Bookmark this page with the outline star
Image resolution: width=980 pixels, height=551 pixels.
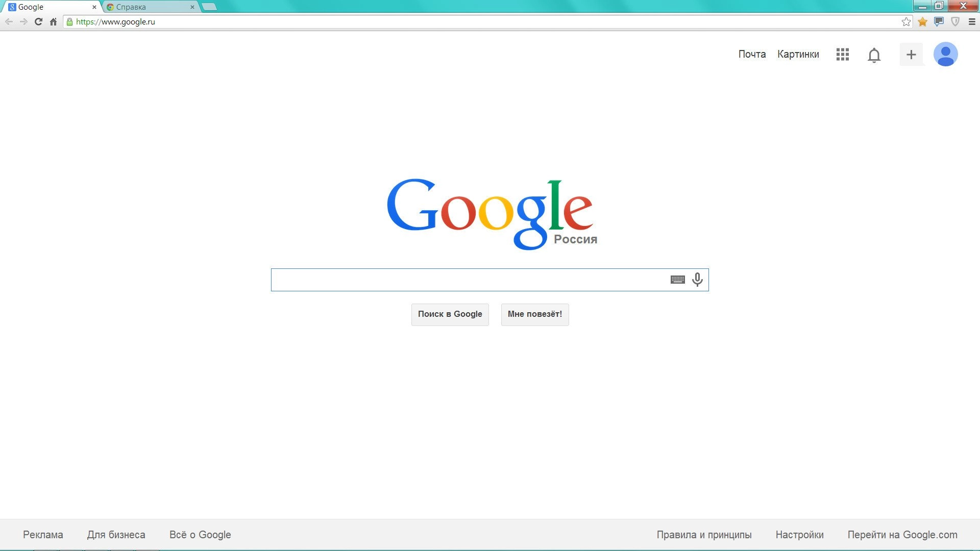pyautogui.click(x=906, y=21)
